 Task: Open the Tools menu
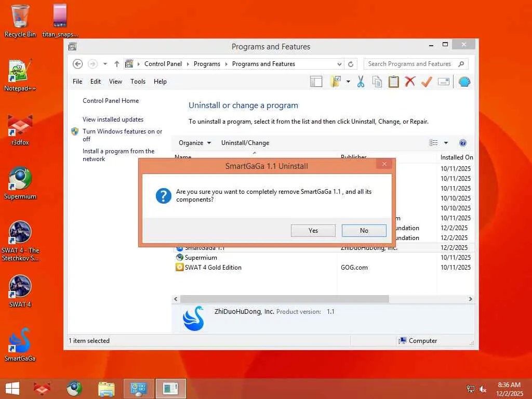coord(138,82)
